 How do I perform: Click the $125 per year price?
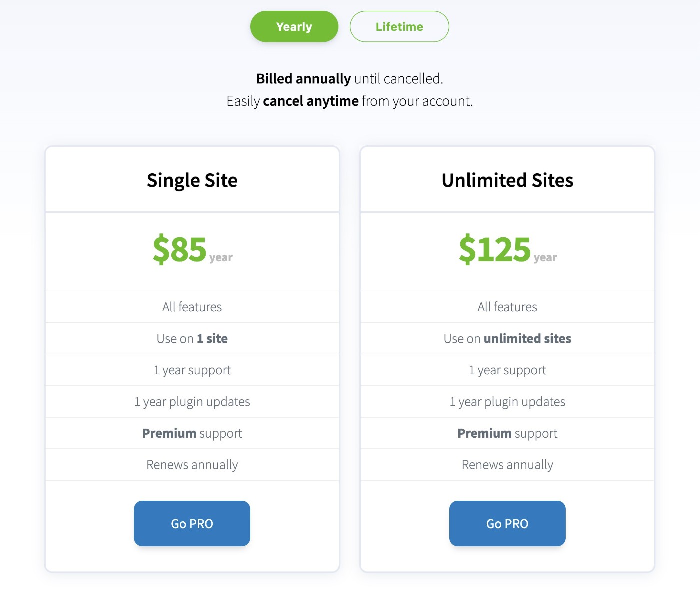tap(507, 249)
